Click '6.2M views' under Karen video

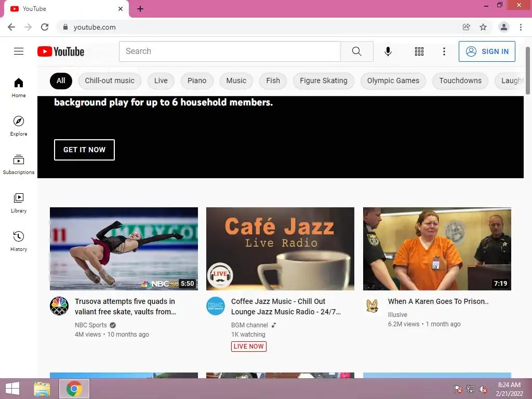(x=404, y=324)
